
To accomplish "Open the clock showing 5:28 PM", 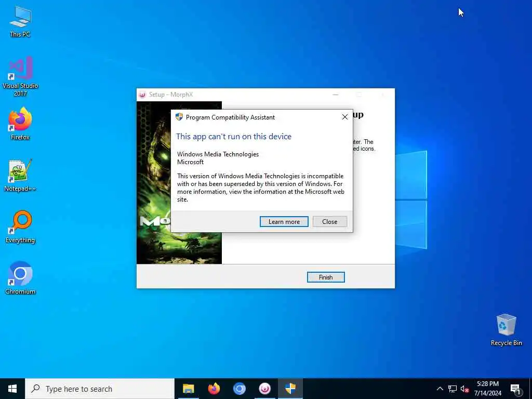I will [487, 389].
